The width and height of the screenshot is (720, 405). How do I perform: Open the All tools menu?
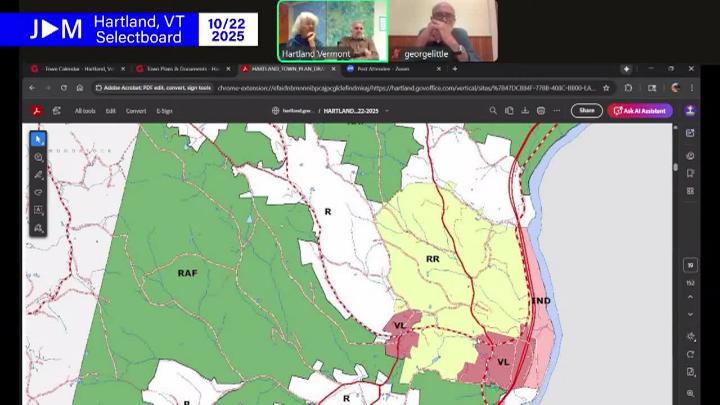85,111
